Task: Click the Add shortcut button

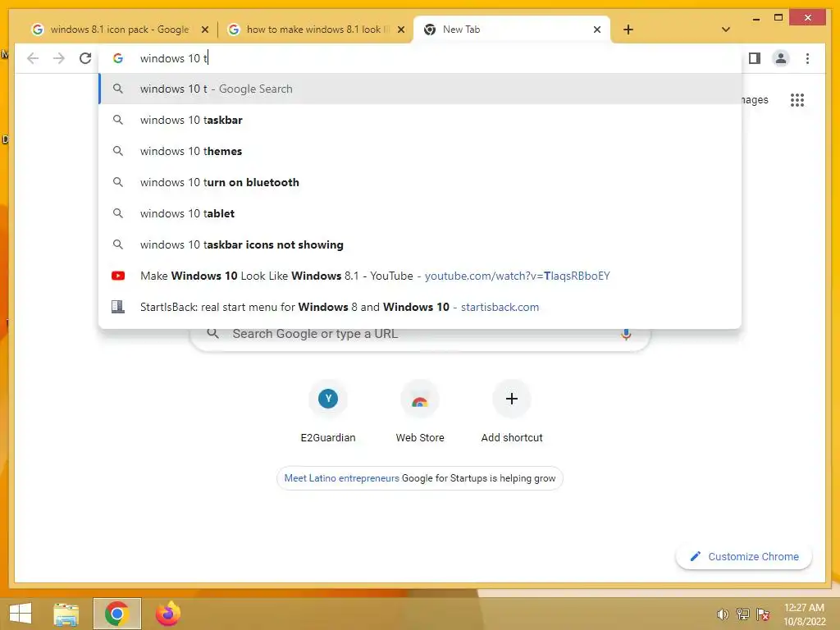Action: pos(512,413)
